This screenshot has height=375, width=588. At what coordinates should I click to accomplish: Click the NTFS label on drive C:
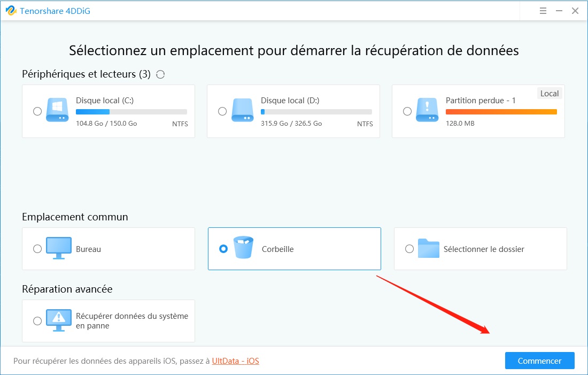(x=180, y=124)
